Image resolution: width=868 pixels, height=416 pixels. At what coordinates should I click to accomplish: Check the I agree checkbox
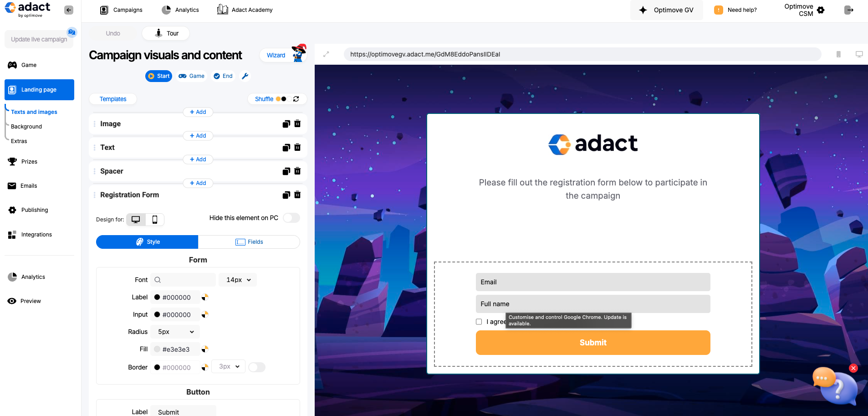tap(479, 322)
